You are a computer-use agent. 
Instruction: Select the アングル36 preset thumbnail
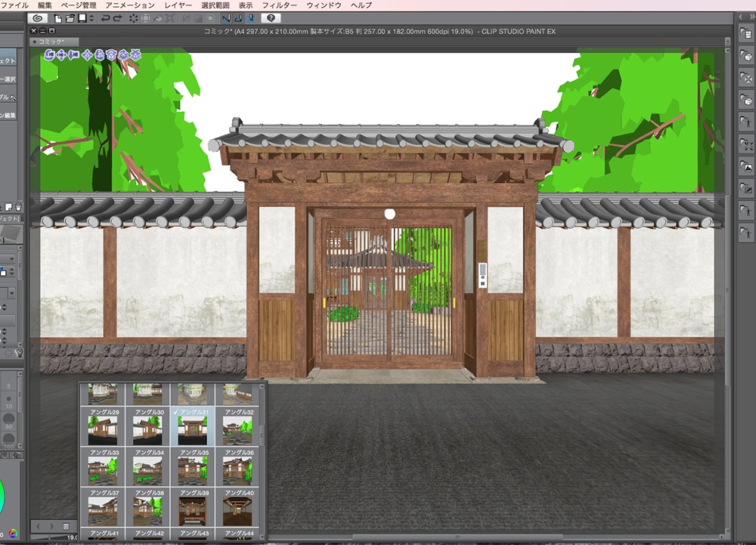(x=238, y=469)
